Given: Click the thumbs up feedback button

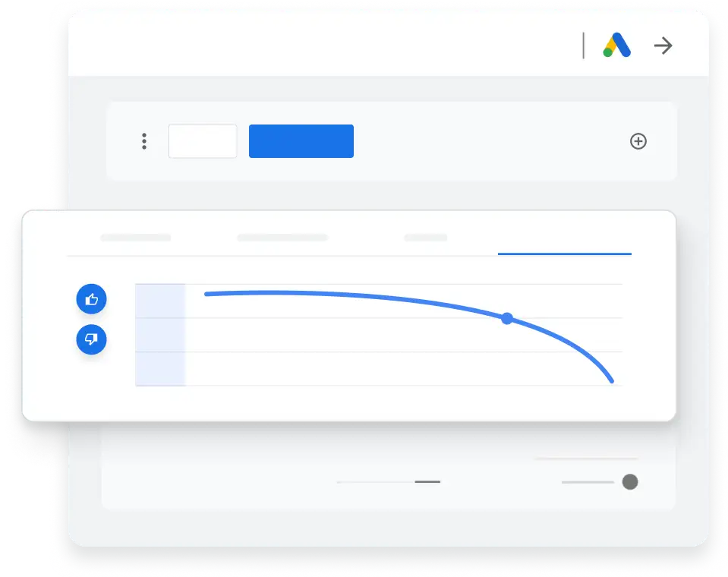Looking at the screenshot, I should 91,299.
